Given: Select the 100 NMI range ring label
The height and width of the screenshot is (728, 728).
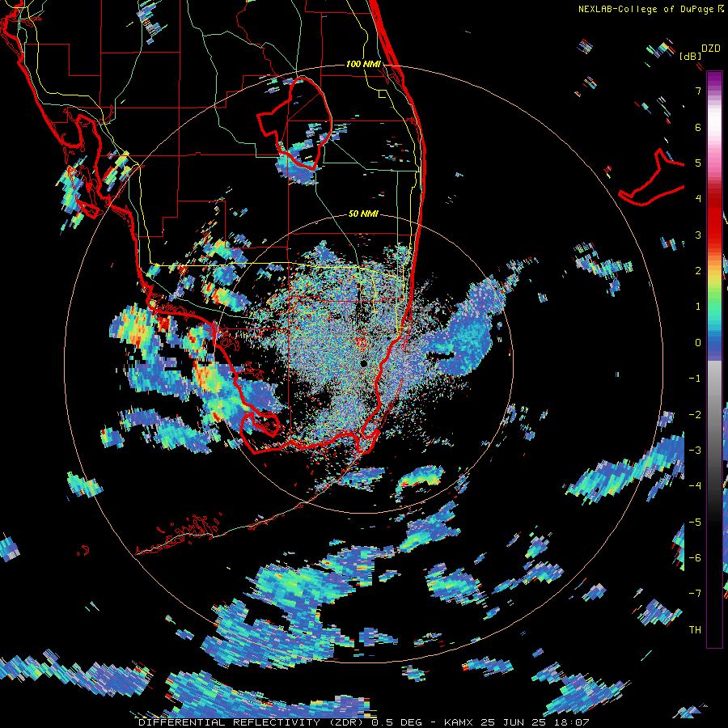Looking at the screenshot, I should 363,64.
